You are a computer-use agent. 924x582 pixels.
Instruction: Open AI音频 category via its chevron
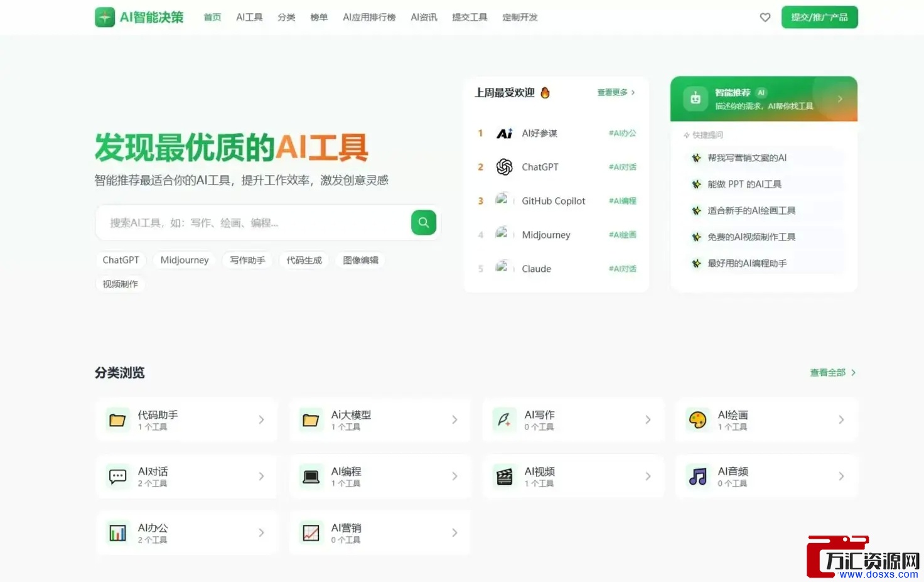(x=841, y=477)
